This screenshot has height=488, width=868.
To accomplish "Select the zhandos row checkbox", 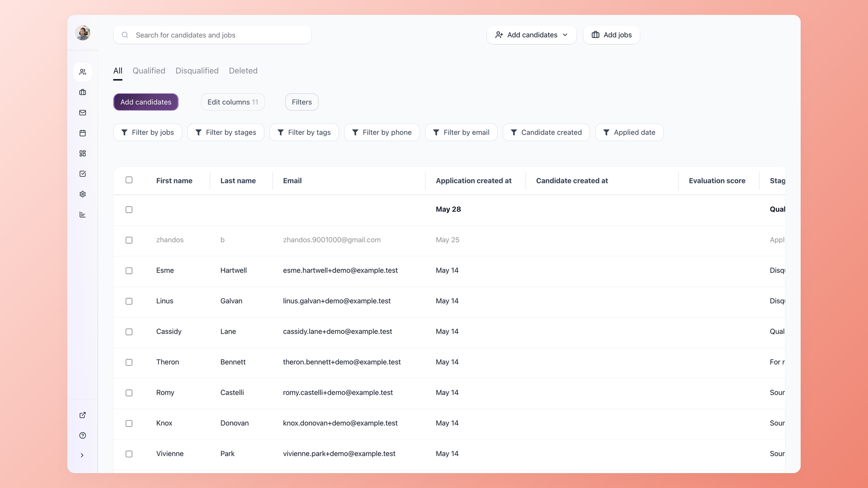I will point(129,240).
